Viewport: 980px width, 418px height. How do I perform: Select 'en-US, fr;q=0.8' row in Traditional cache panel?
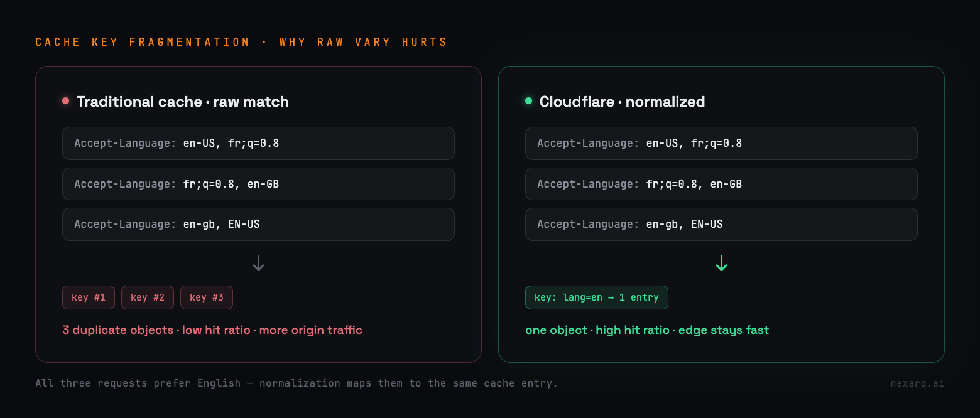258,144
